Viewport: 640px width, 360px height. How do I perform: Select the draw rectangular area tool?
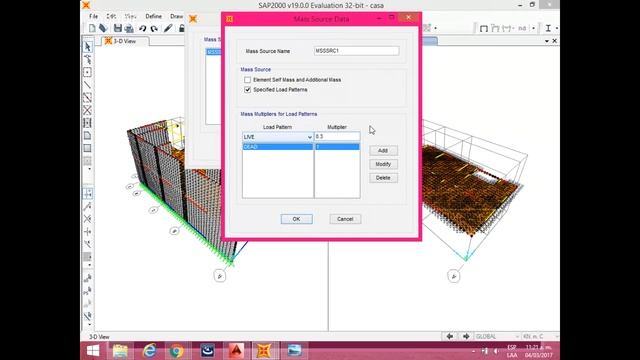coord(87,148)
